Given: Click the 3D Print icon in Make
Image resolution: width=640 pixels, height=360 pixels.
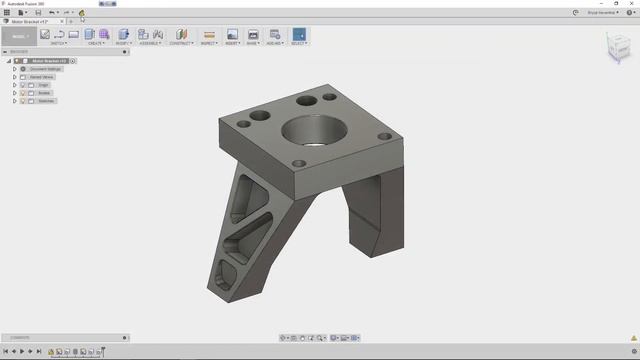Looking at the screenshot, I should [253, 34].
